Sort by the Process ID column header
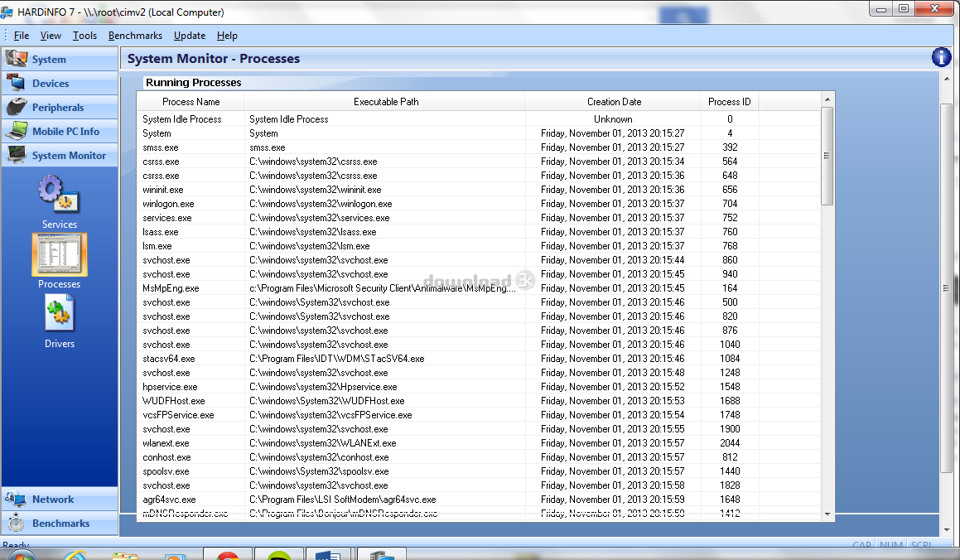Image resolution: width=960 pixels, height=560 pixels. coord(729,102)
